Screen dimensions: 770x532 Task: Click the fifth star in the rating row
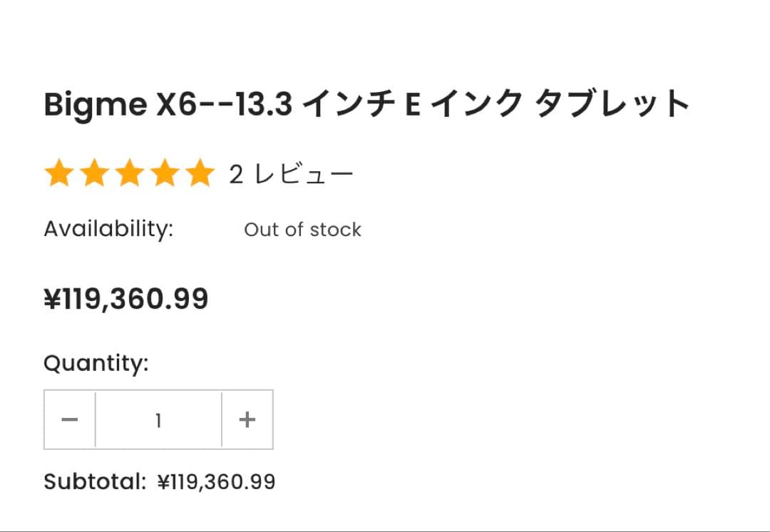pyautogui.click(x=200, y=171)
